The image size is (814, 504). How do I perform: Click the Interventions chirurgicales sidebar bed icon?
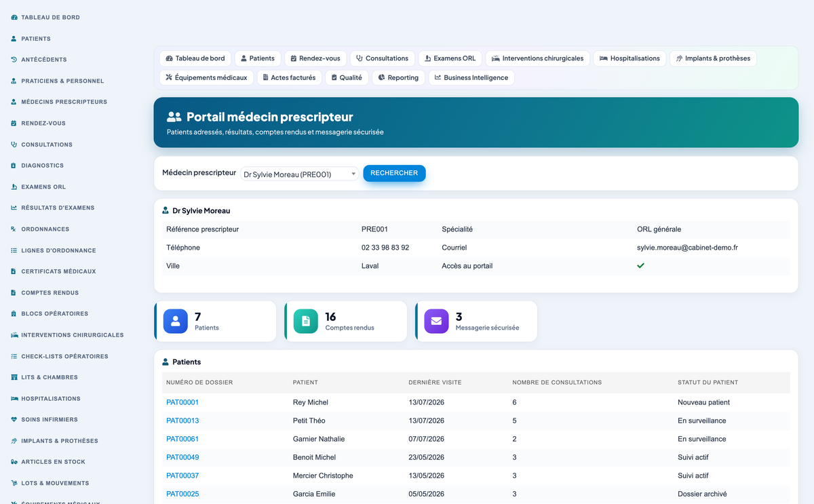[x=14, y=335]
